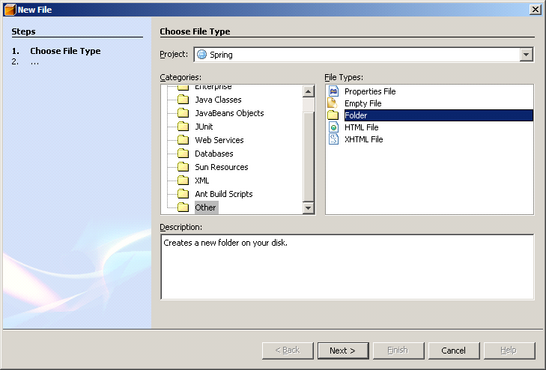
Task: Choose HTML File in File Types
Action: coord(361,127)
